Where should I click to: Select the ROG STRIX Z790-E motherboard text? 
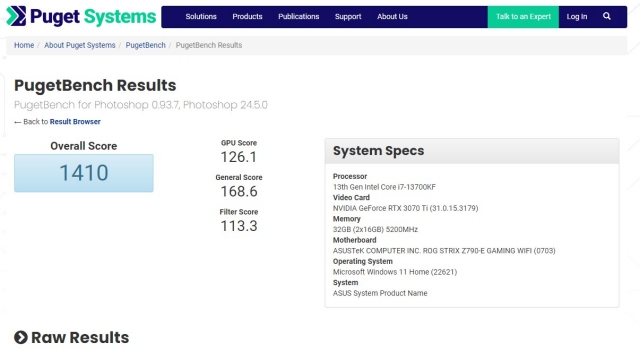pyautogui.click(x=444, y=251)
